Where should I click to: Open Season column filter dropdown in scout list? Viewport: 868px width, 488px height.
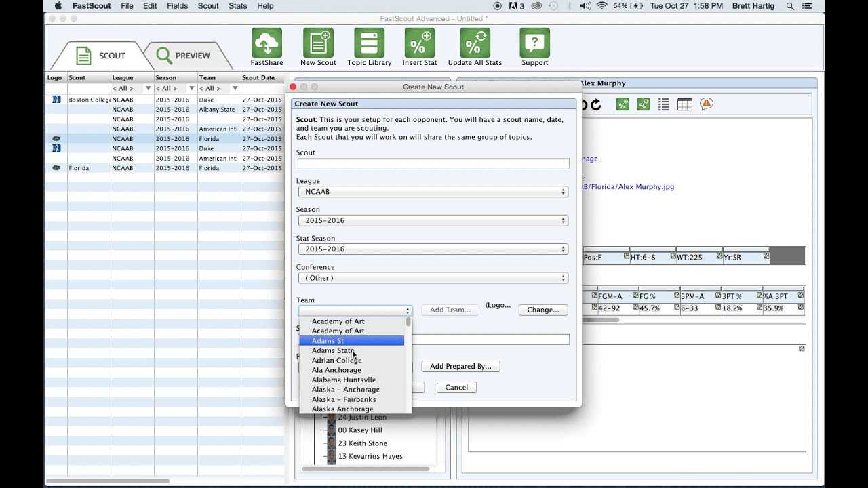pos(191,88)
